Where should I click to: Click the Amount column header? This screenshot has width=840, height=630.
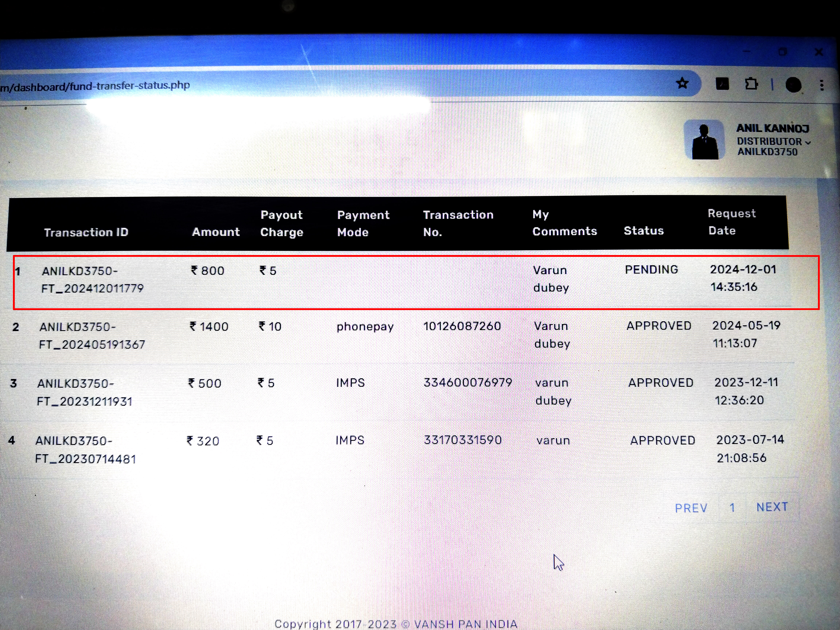tap(216, 232)
